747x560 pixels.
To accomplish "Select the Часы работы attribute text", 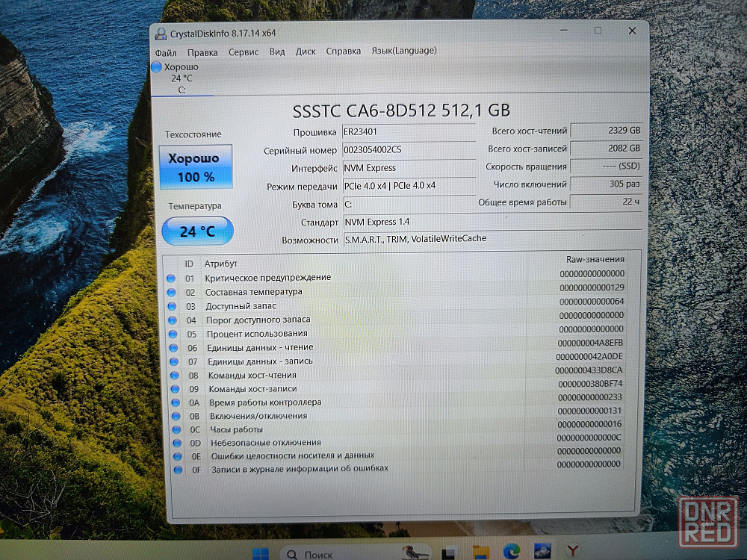I will [236, 429].
